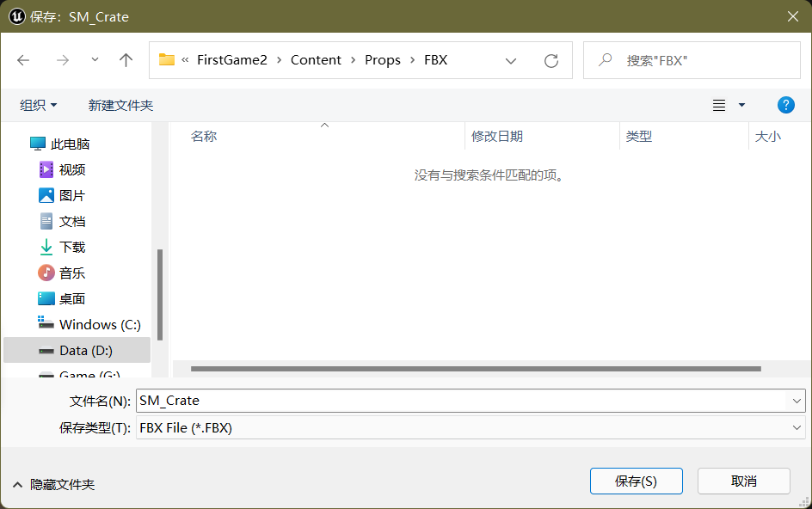Select FirstGame2 in the address path

pos(232,60)
